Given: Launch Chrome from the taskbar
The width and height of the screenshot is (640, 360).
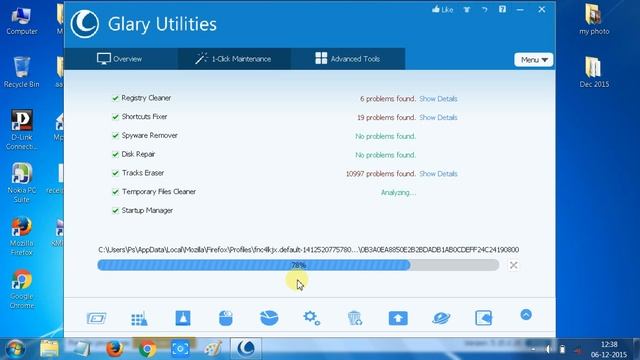Looking at the screenshot, I should coord(147,349).
